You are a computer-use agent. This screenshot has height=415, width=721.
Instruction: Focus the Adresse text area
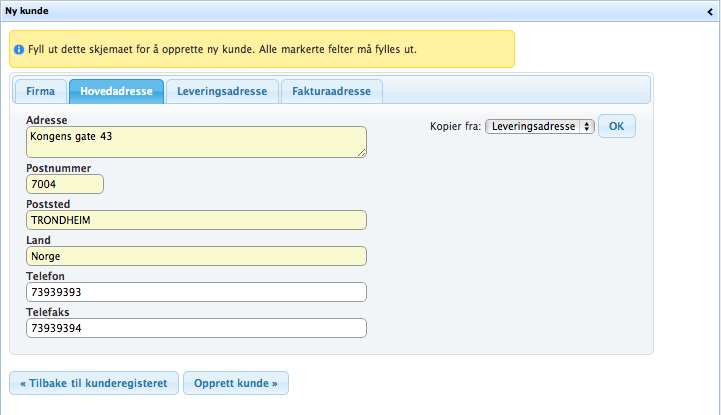point(196,141)
